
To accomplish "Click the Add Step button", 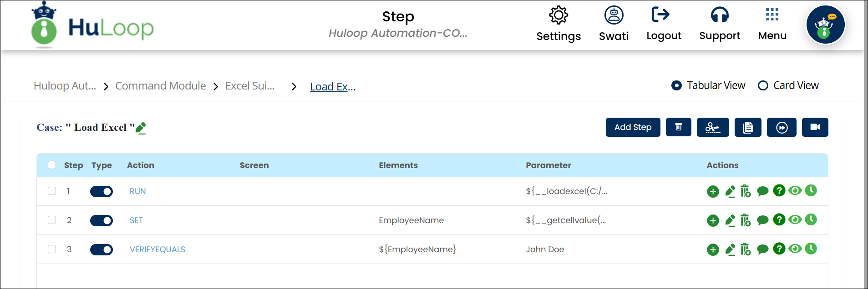I will point(633,127).
